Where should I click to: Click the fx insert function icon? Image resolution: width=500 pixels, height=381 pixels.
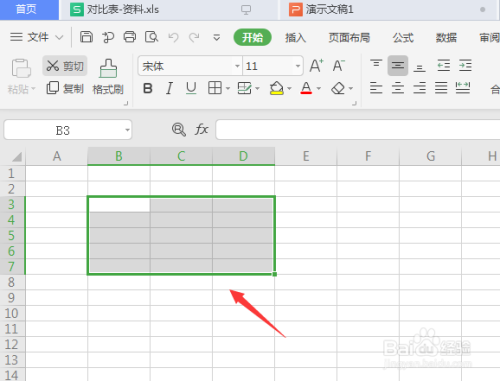202,129
